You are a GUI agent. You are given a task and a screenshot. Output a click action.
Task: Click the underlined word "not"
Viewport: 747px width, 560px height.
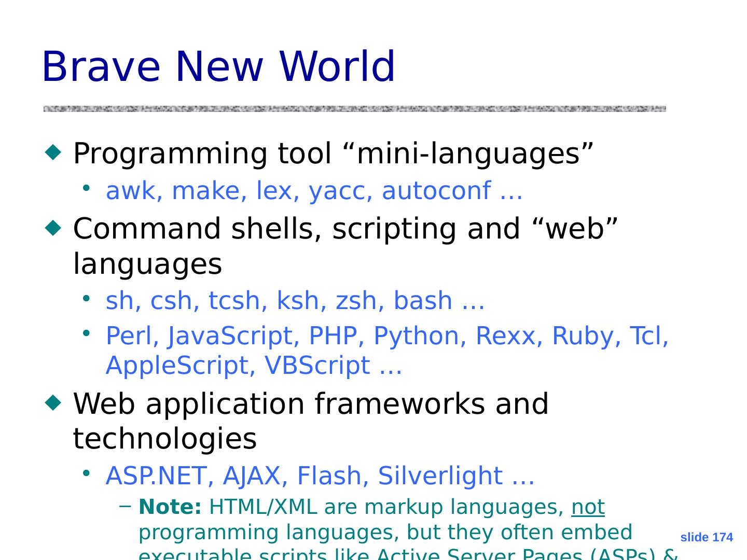tap(588, 507)
